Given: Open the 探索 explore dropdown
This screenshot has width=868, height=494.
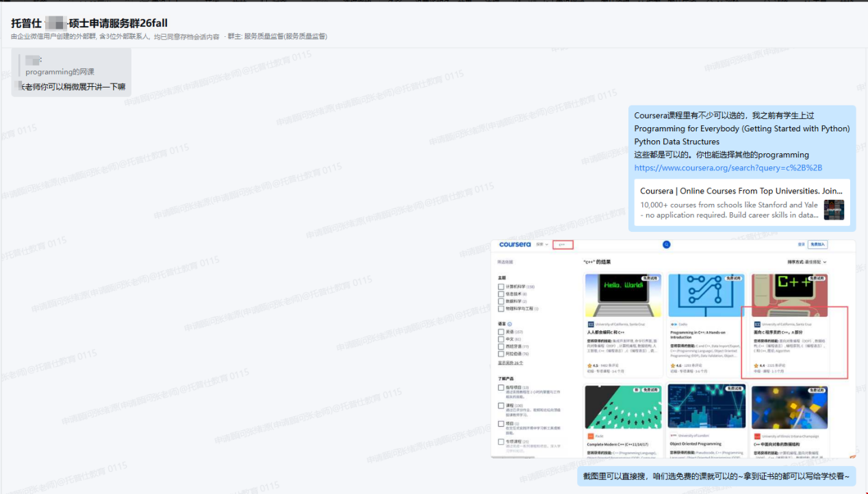Looking at the screenshot, I should (541, 244).
